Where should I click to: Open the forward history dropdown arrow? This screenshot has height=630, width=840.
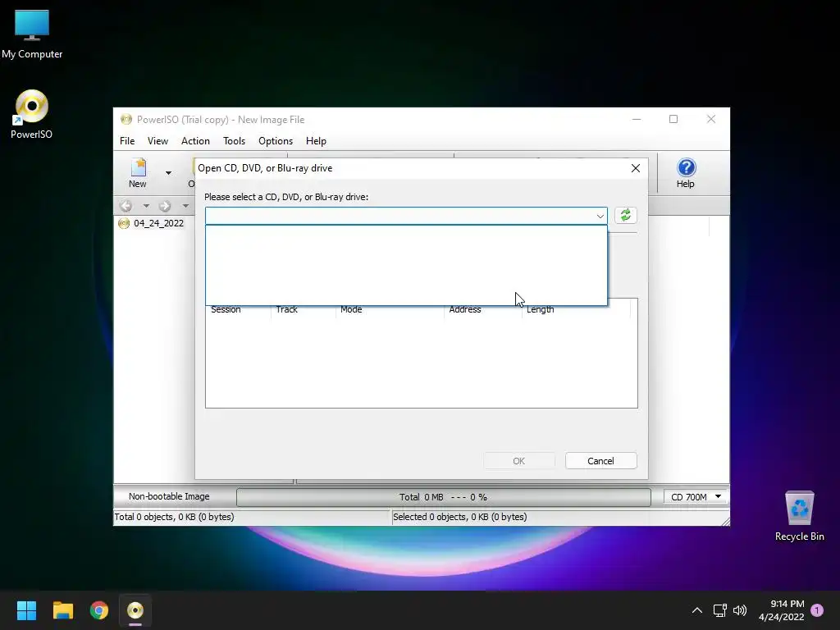(x=185, y=206)
